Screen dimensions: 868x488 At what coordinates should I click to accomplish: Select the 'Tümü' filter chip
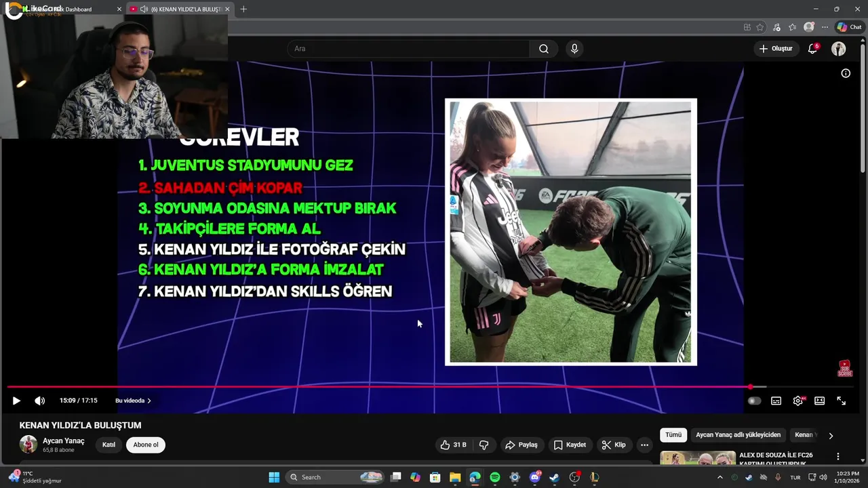coord(673,435)
